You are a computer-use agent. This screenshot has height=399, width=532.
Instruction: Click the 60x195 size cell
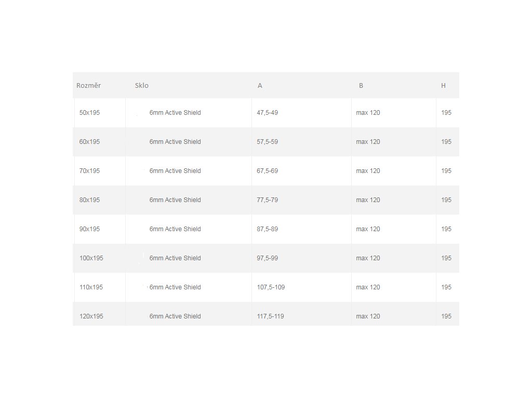coord(89,142)
